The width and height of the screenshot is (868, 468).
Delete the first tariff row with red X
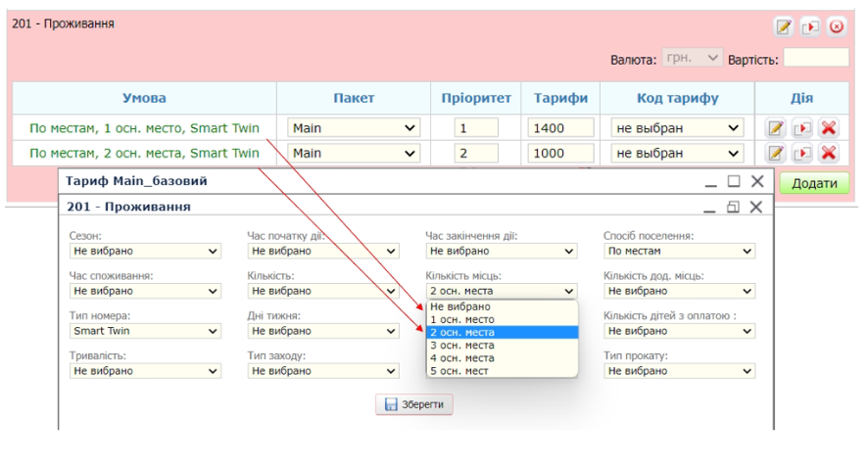[829, 127]
